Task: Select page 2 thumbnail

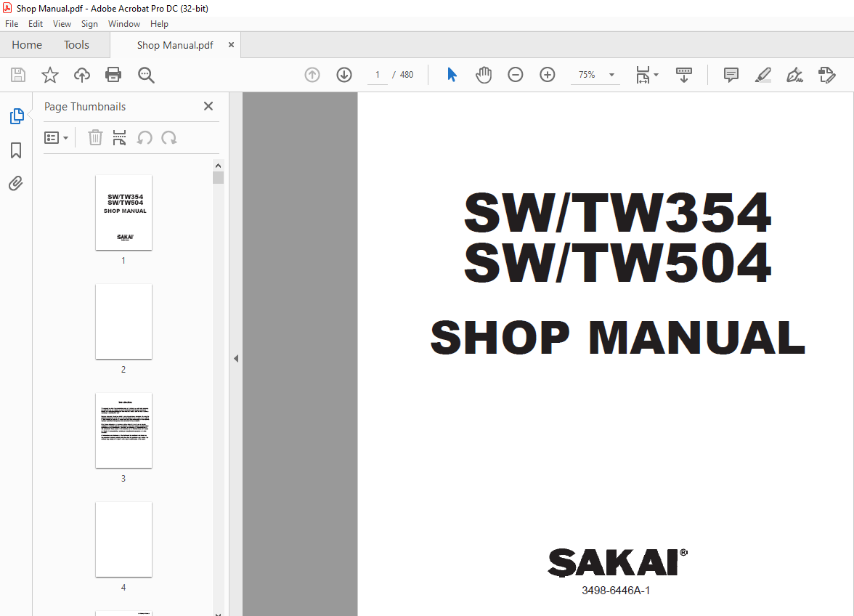Action: click(123, 321)
